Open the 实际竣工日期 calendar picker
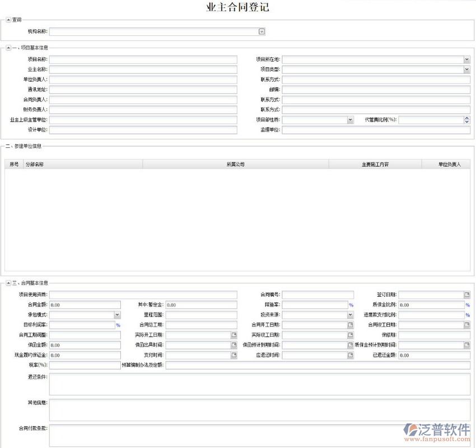This screenshot has height=448, width=476. 351,335
